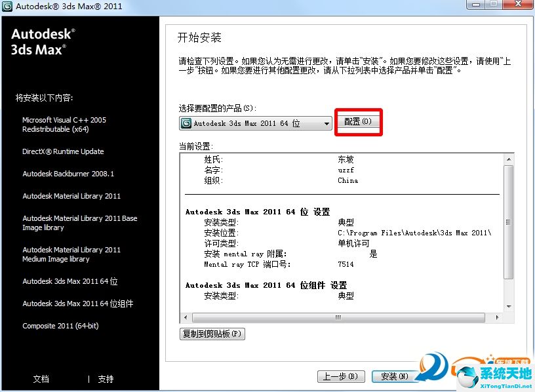Screen dimensions: 535x392
Task: Open the 支持 support link
Action: [106, 379]
